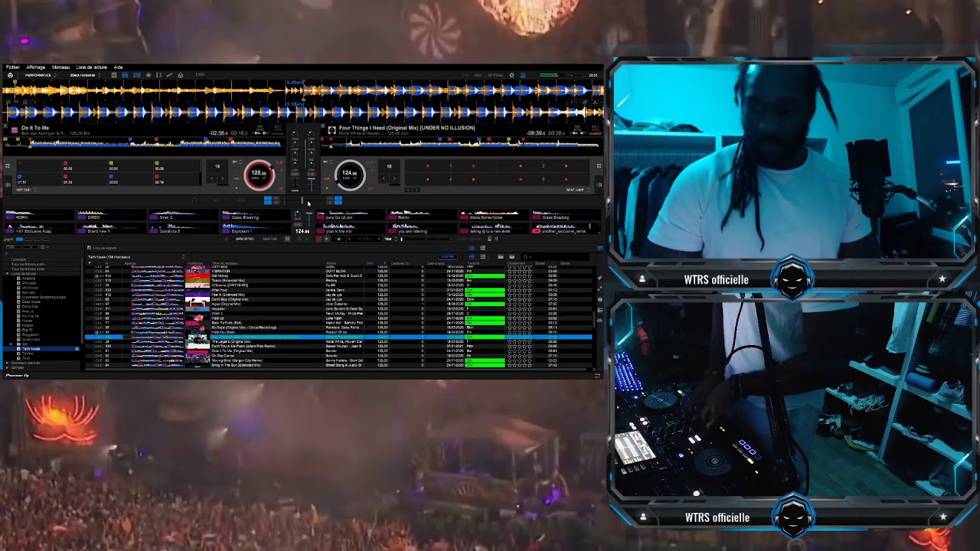Viewport: 980px width, 551px height.
Task: Toggle master tempo MT on deck 1
Action: [x=281, y=189]
